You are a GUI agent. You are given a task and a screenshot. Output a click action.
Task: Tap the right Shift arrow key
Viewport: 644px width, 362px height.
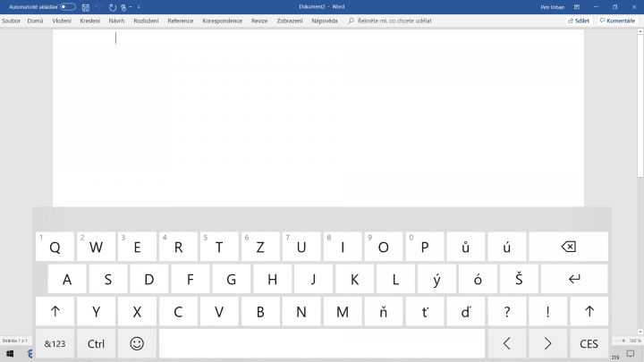coord(589,312)
